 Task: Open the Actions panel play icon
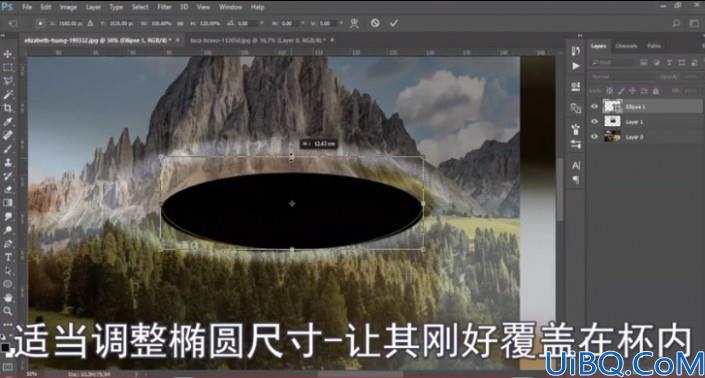[576, 66]
